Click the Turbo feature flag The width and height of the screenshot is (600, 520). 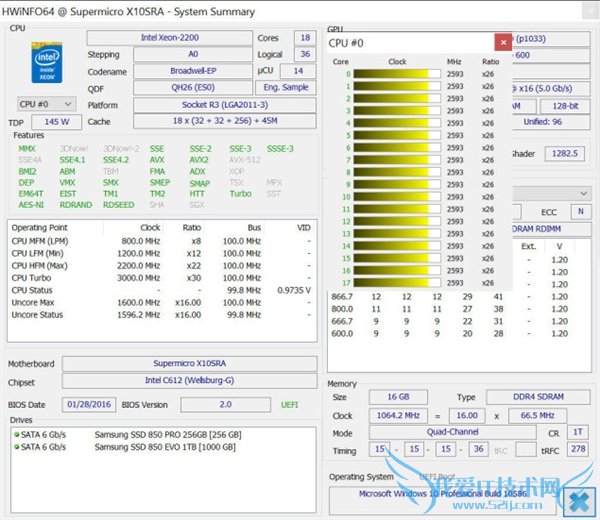(241, 194)
